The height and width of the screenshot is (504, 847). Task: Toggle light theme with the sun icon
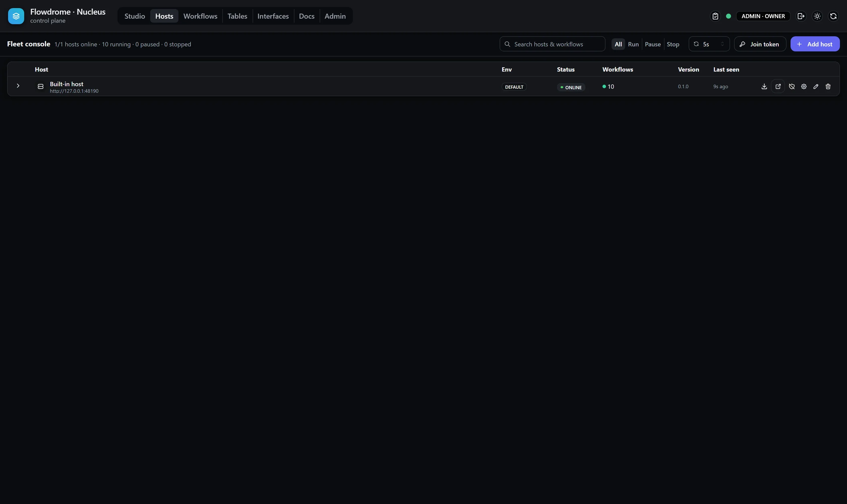click(817, 16)
